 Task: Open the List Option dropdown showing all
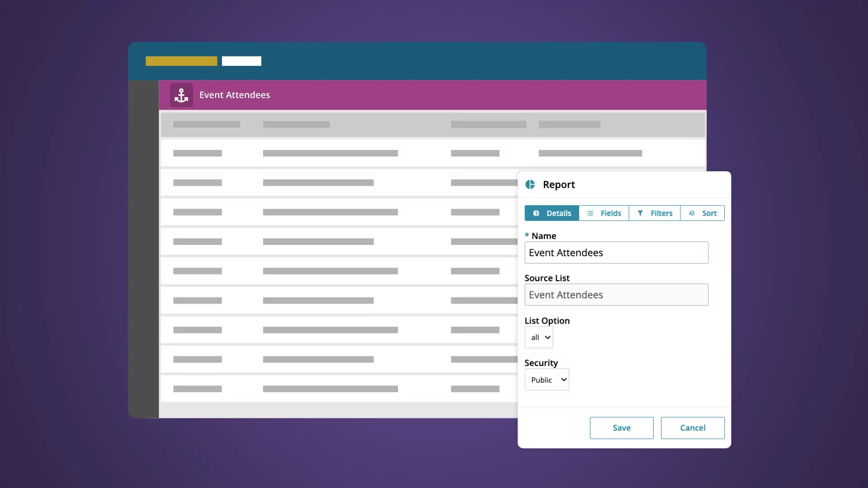(x=538, y=337)
